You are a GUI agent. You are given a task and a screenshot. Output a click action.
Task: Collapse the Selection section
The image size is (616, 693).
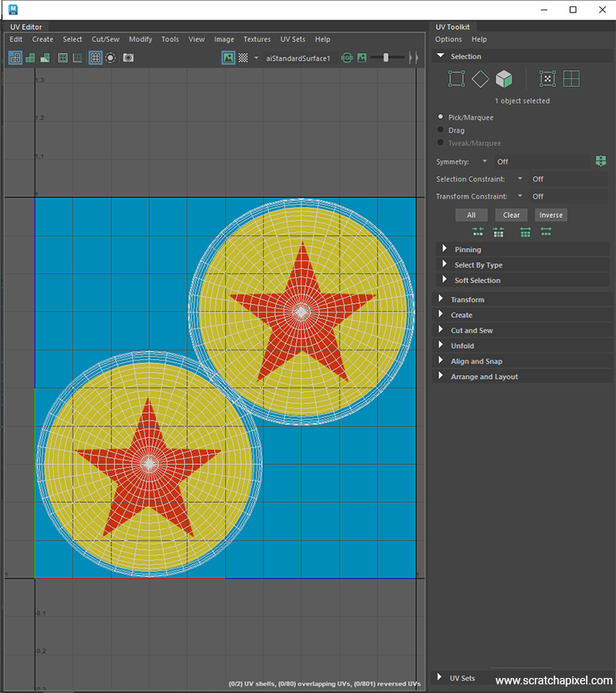[x=441, y=56]
